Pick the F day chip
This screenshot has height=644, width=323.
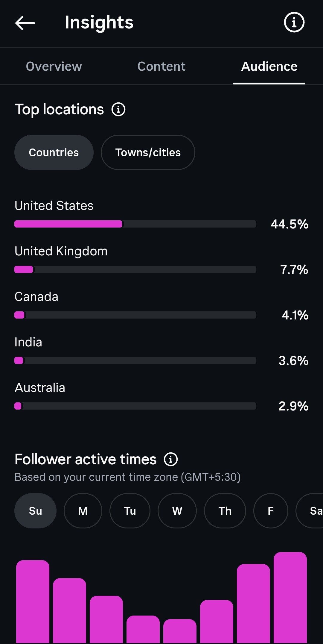coord(271,511)
